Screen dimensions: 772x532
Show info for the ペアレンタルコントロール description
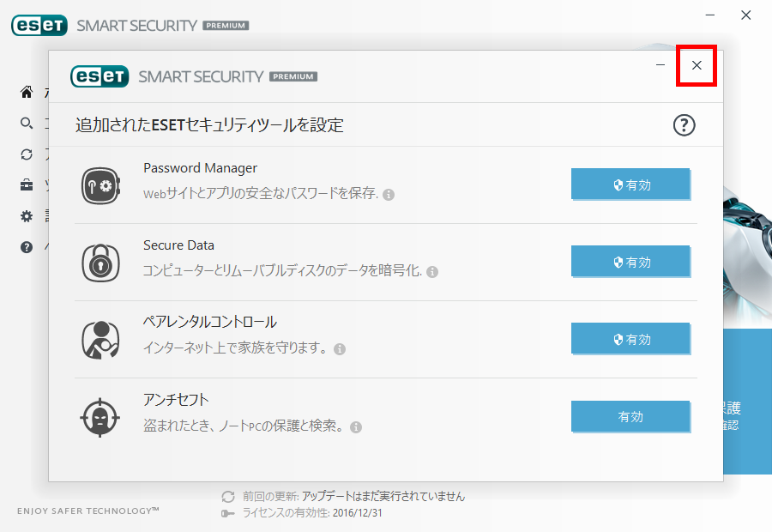[340, 349]
